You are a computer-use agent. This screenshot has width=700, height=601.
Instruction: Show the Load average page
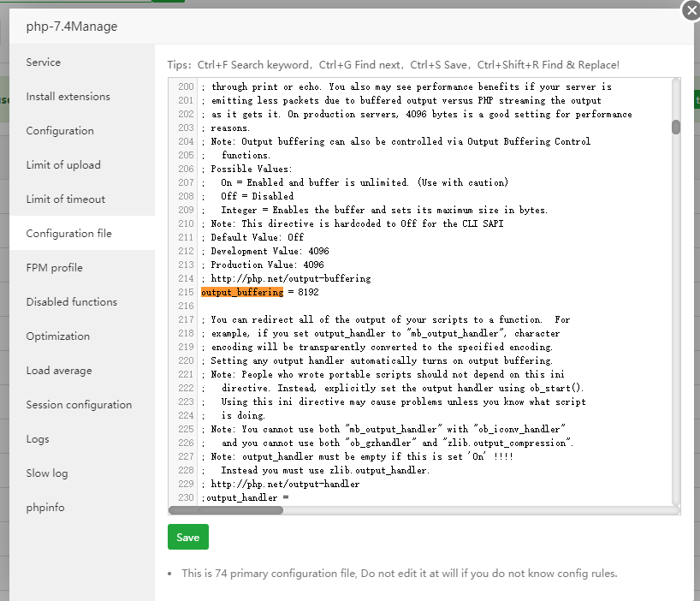tap(59, 371)
